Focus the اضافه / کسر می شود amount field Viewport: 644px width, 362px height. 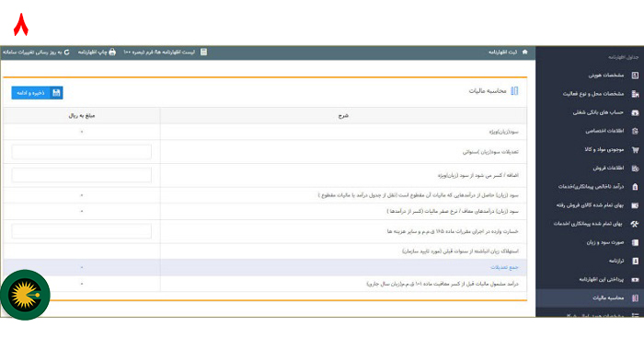81,175
